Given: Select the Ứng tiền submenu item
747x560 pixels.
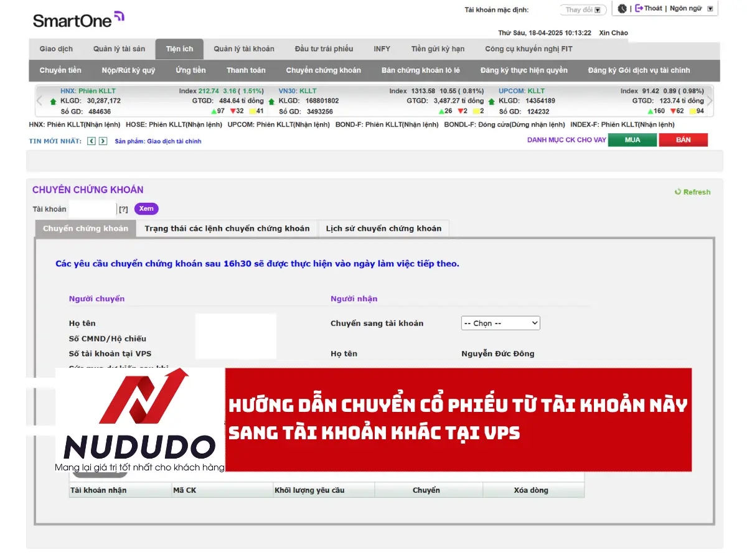Looking at the screenshot, I should point(190,70).
